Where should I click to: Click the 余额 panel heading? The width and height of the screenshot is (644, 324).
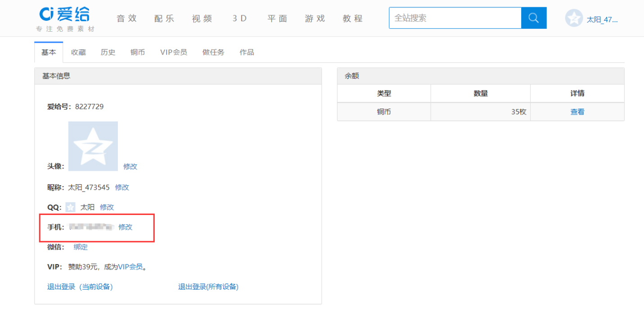[352, 76]
